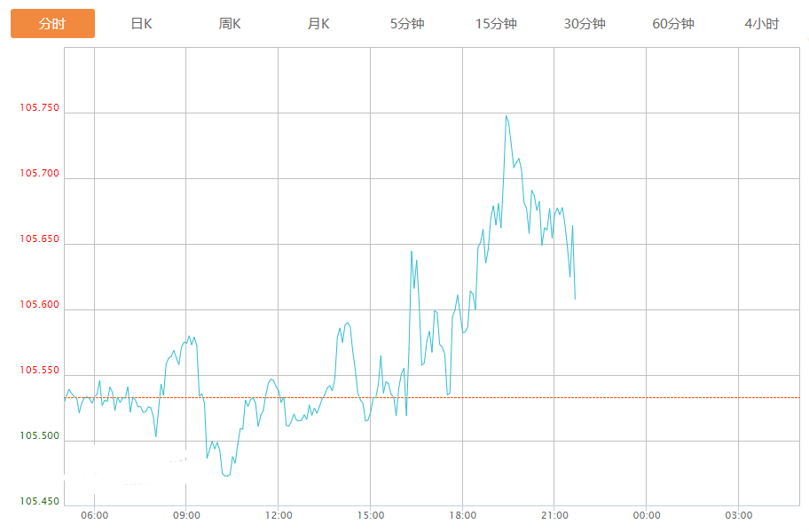Switch to the 日K chart tab
Screen dimensions: 809x532
pos(141,24)
